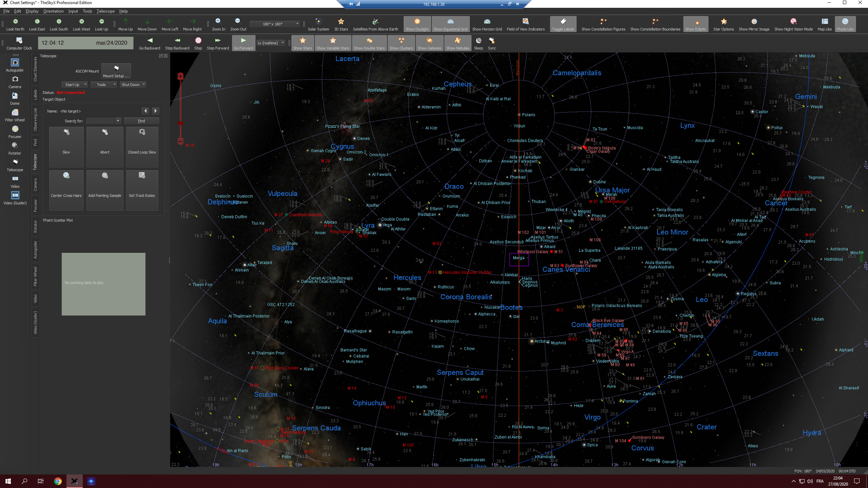The width and height of the screenshot is (868, 488).
Task: Click the red Stop time button
Action: coord(198,43)
